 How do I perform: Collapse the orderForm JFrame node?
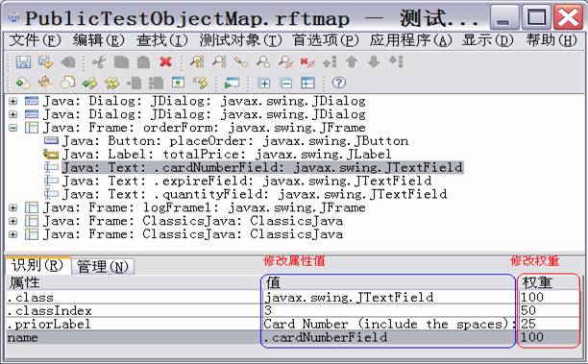point(13,128)
